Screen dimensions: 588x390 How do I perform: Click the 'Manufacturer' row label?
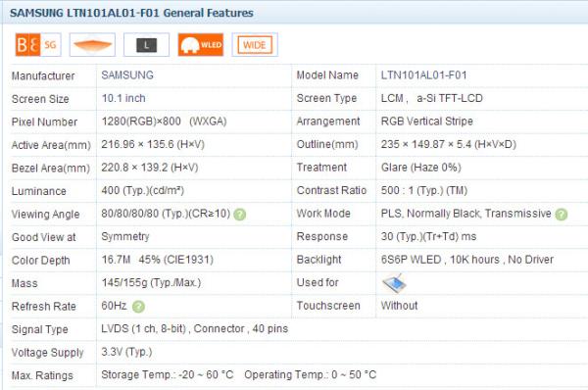pos(43,75)
